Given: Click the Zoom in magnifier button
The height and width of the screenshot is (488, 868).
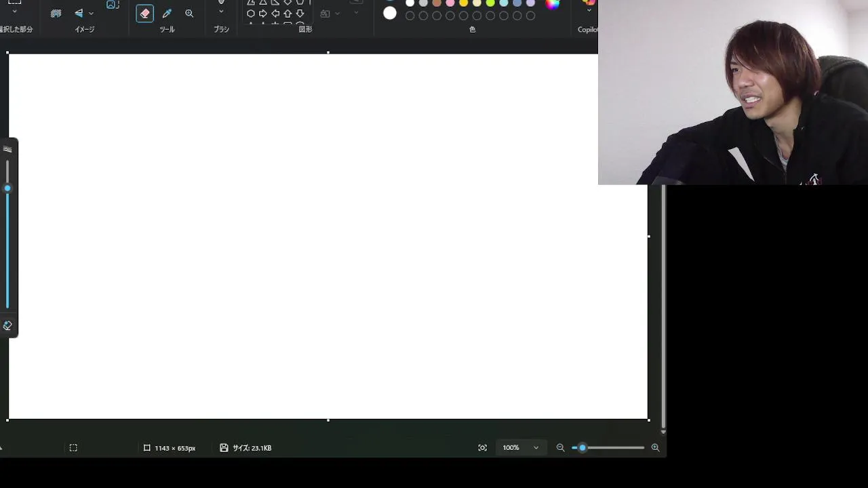Looking at the screenshot, I should (x=655, y=448).
